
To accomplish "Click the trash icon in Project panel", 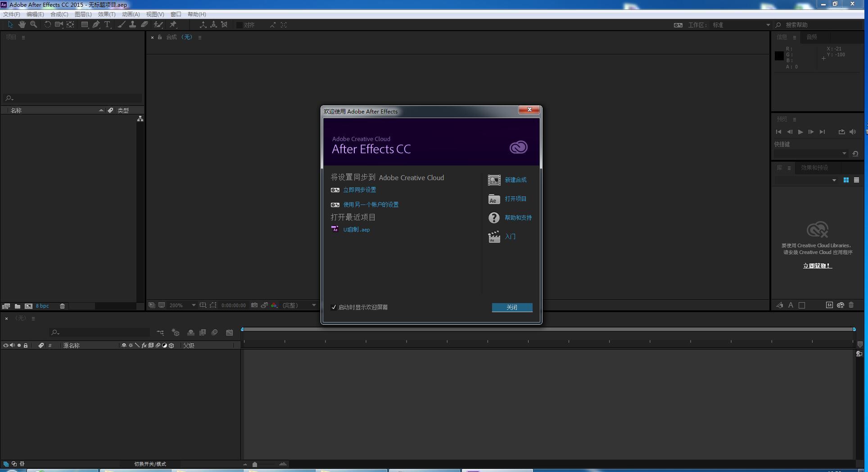I will pos(63,306).
